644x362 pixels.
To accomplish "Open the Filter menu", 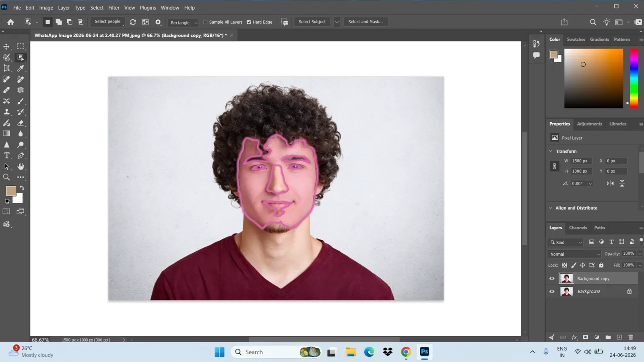I will pyautogui.click(x=114, y=8).
